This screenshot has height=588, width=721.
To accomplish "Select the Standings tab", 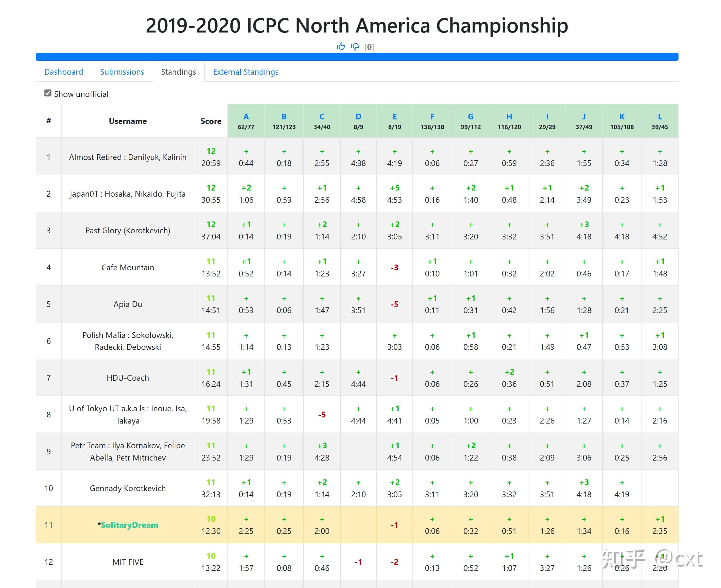I will point(179,72).
